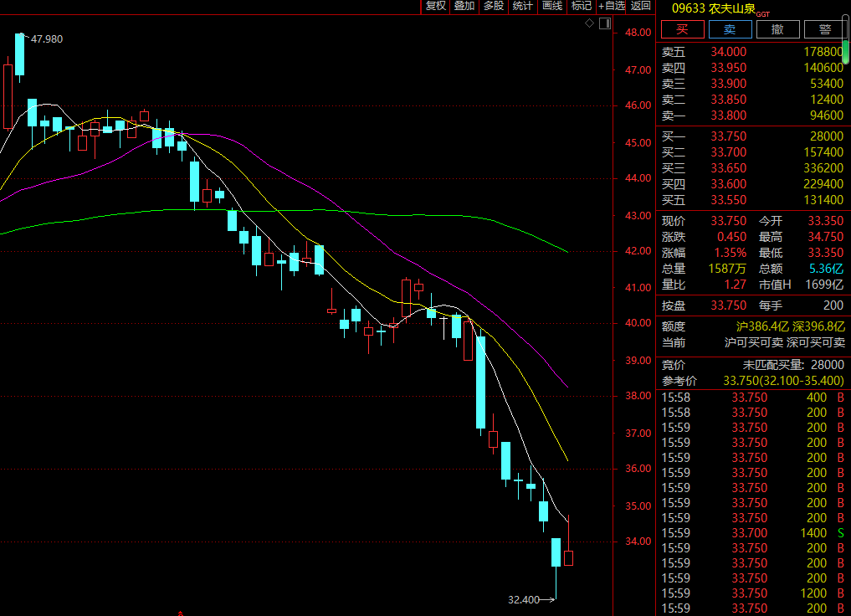Click the 47.980 high price label
The width and height of the screenshot is (851, 616).
47,39
